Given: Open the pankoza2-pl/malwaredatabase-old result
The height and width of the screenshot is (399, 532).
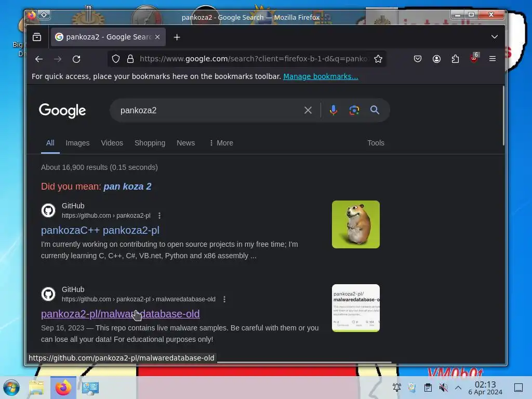Looking at the screenshot, I should coord(121,314).
